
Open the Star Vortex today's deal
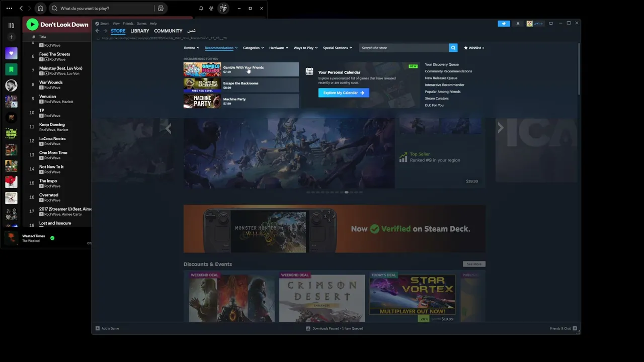pyautogui.click(x=413, y=297)
